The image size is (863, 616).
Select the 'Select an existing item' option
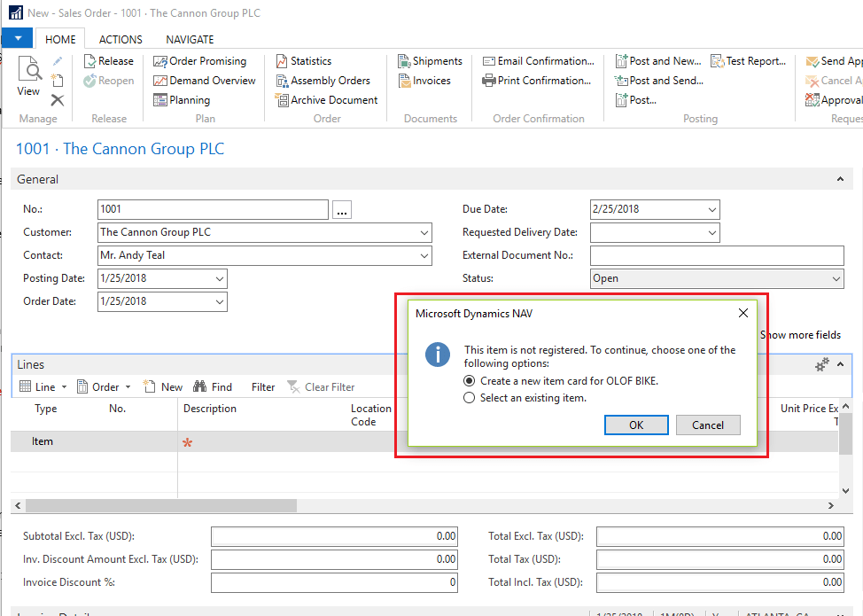click(x=525, y=397)
